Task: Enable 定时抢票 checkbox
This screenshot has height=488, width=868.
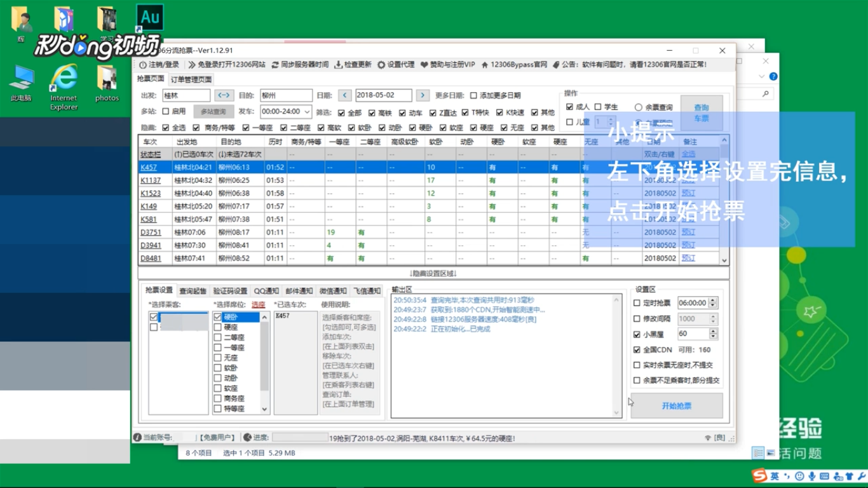Action: click(x=637, y=303)
